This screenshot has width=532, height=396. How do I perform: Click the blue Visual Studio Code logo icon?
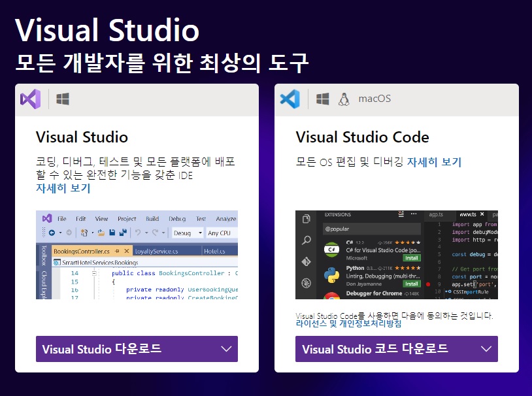[290, 99]
